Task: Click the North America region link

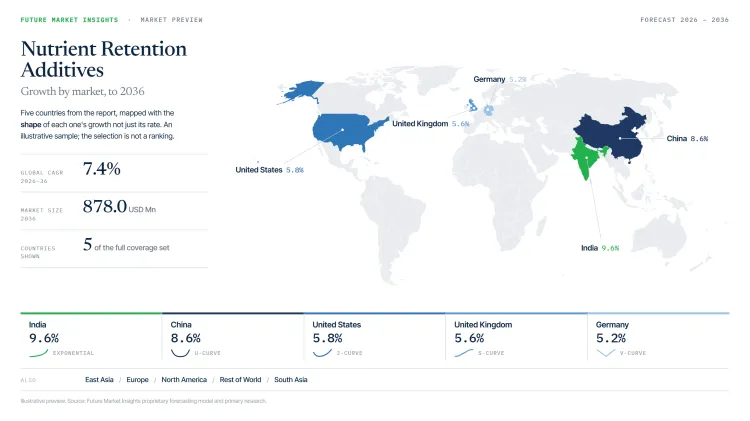Action: [x=184, y=379]
